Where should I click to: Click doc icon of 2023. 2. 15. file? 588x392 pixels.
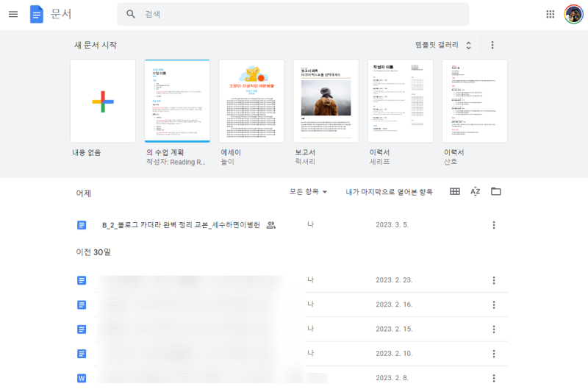[82, 329]
